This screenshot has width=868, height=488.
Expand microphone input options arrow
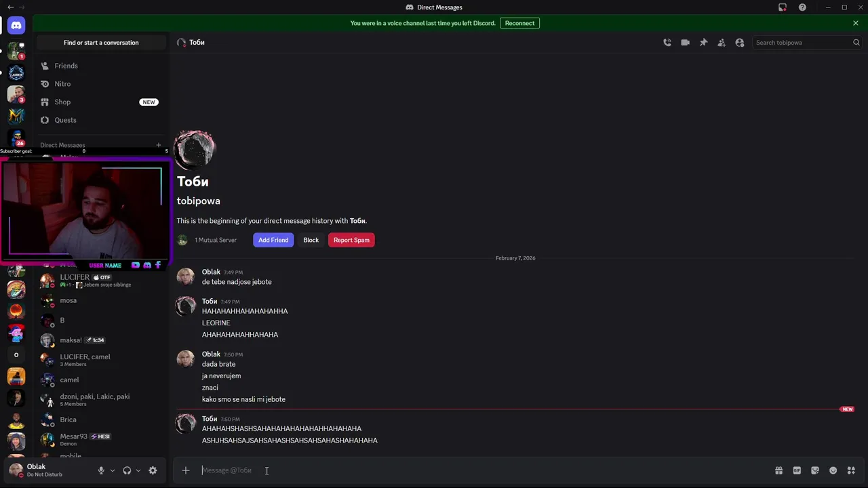coord(113,470)
